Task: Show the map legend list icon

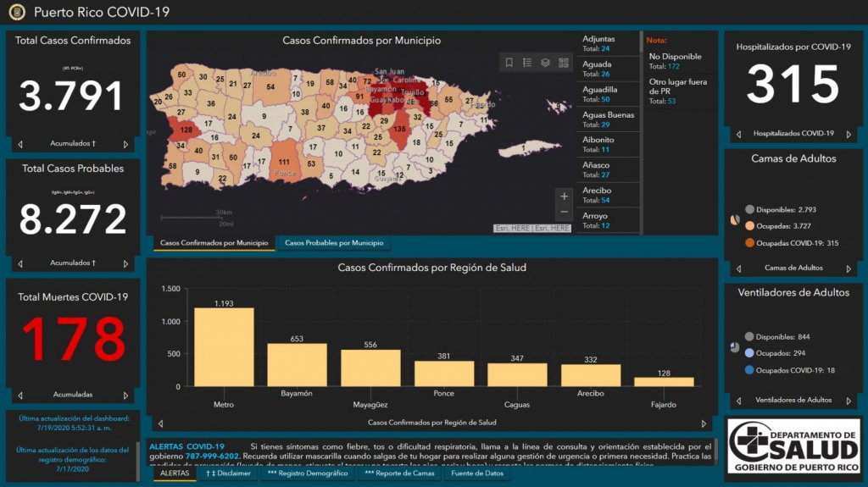Action: (x=527, y=63)
